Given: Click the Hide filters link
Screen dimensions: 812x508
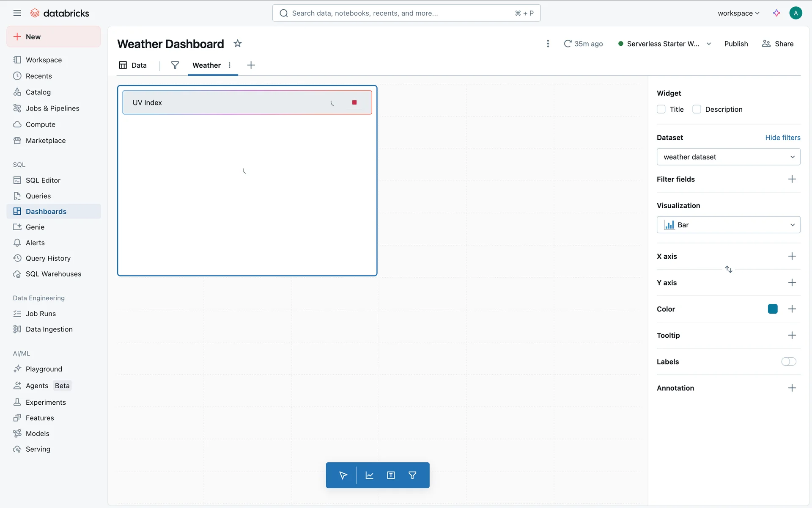Looking at the screenshot, I should tap(782, 138).
